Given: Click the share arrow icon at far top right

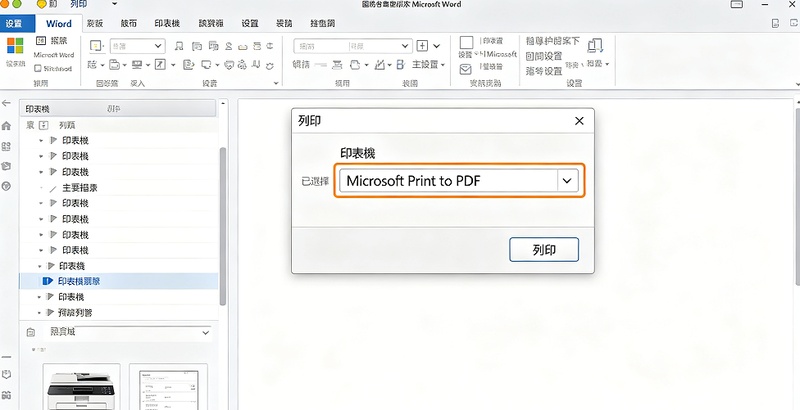Looking at the screenshot, I should point(792,23).
